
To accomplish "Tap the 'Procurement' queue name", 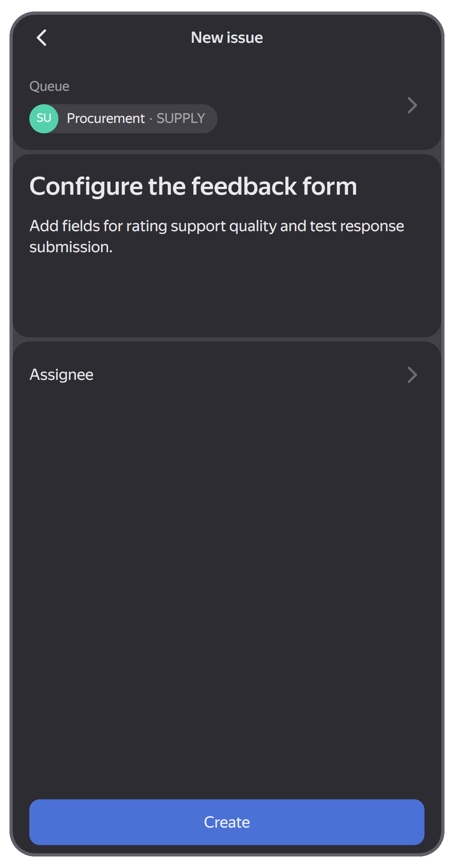I will 106,118.
